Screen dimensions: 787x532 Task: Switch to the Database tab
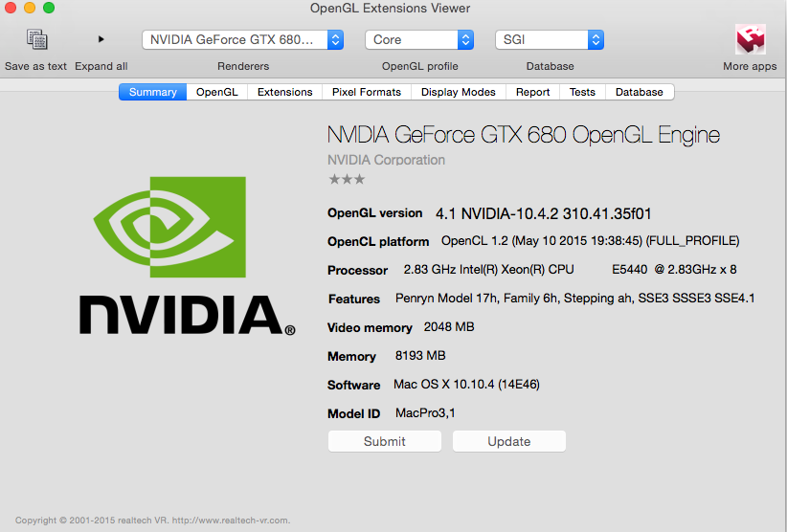tap(640, 92)
